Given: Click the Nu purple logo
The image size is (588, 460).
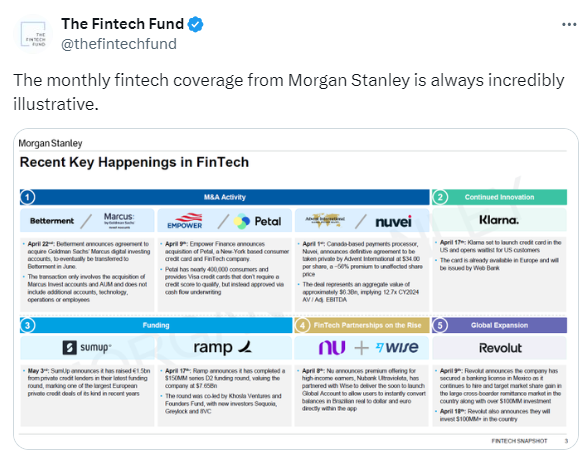Looking at the screenshot, I should coord(332,348).
